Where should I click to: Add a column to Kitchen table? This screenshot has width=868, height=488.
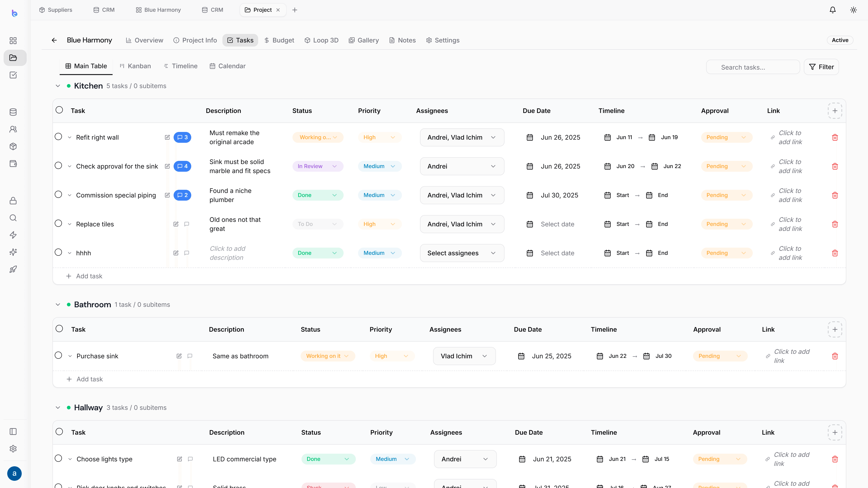coord(835,111)
